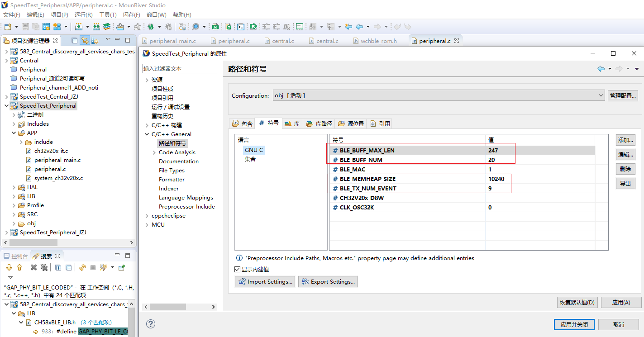The width and height of the screenshot is (644, 337).
Task: Click the 恢复默认值(D) button
Action: coord(577,302)
